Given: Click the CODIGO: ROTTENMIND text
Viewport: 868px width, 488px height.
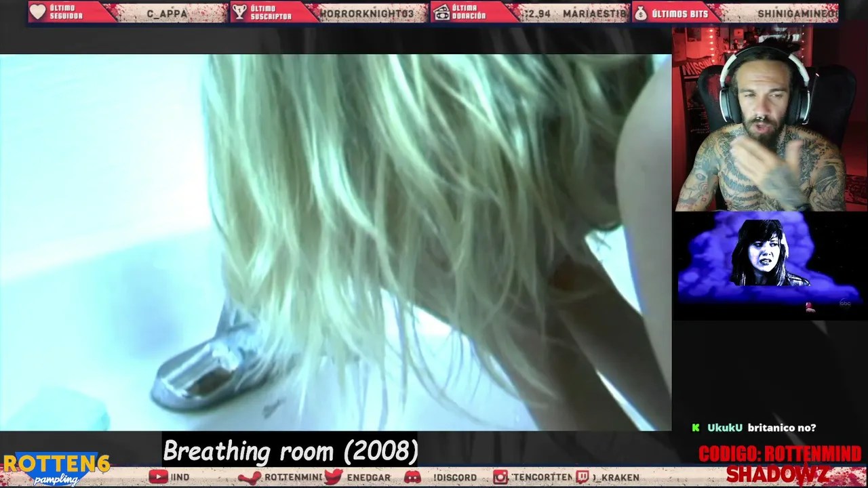Looking at the screenshot, I should 780,453.
